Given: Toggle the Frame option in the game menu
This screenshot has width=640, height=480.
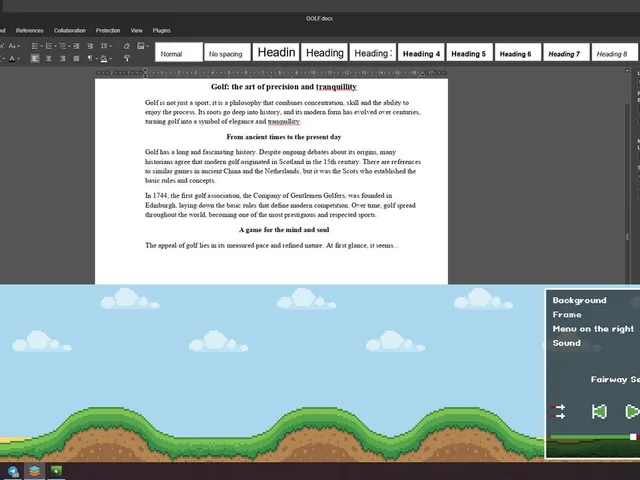Looking at the screenshot, I should click(x=567, y=315).
